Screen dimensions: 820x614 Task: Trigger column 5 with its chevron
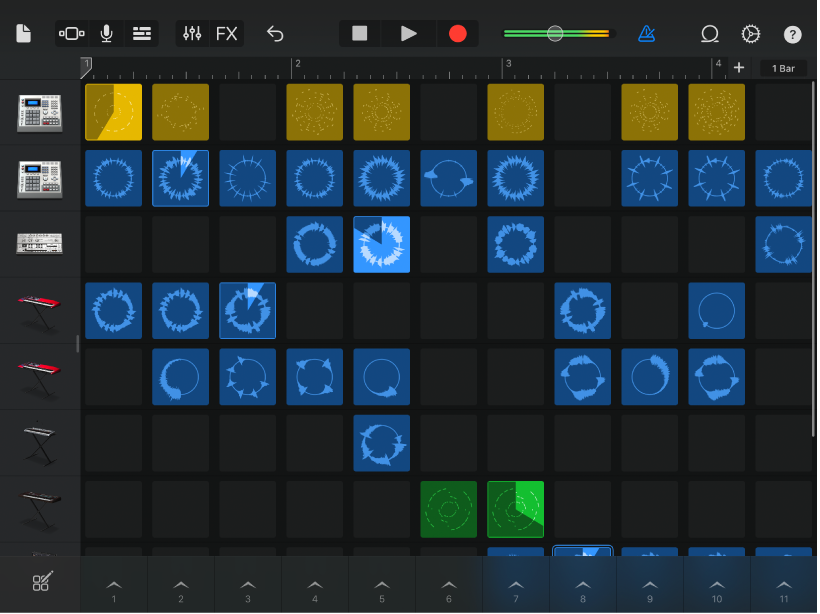click(381, 585)
